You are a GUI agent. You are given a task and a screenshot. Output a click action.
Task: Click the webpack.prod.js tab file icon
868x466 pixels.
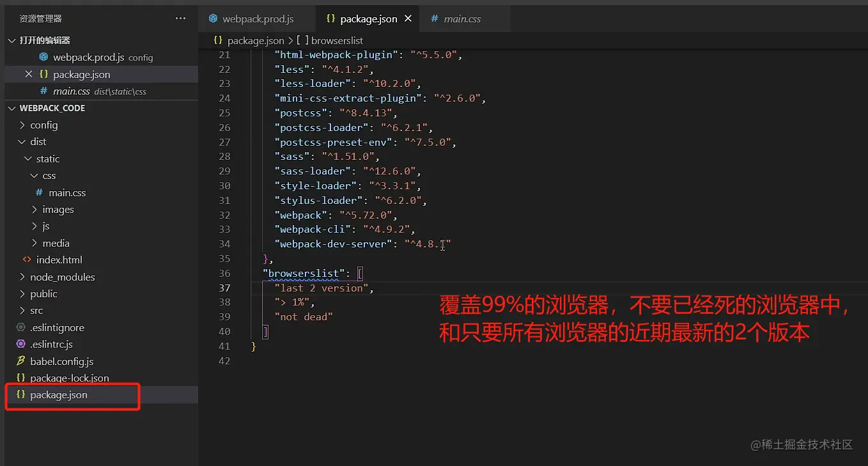[213, 19]
